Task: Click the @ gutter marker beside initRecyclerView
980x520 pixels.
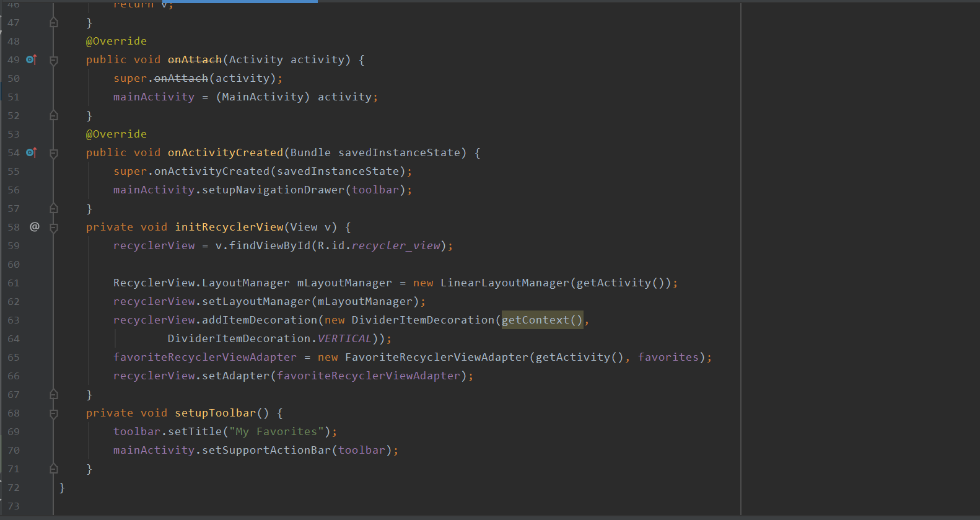Action: pos(35,227)
